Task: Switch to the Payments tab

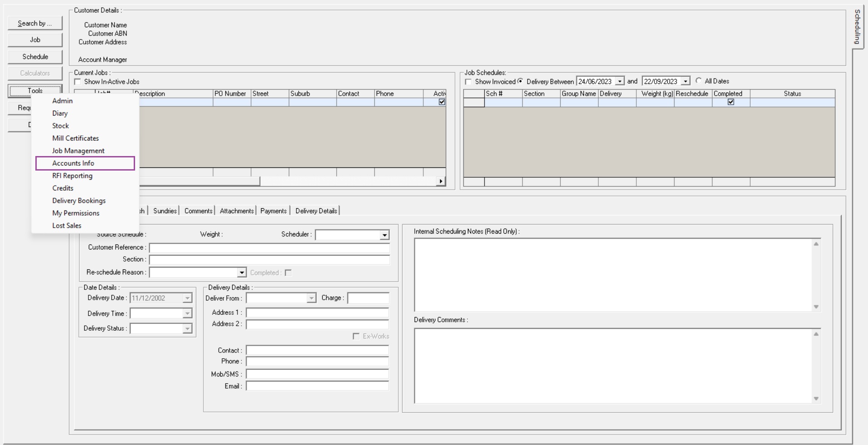Action: (x=273, y=210)
